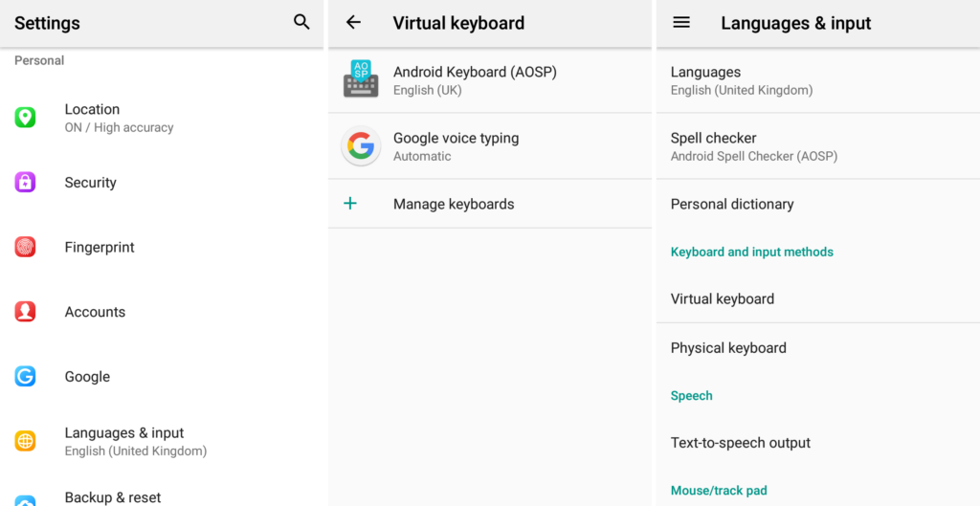Select Google voice typing
Viewport: 980px width, 506px height.
[x=490, y=146]
